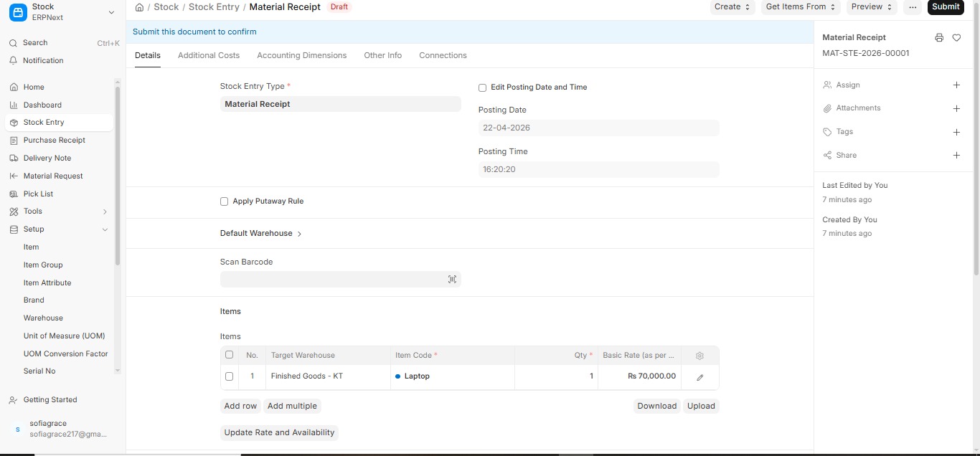
Task: Toggle the items table select-all checkbox
Action: click(x=230, y=355)
